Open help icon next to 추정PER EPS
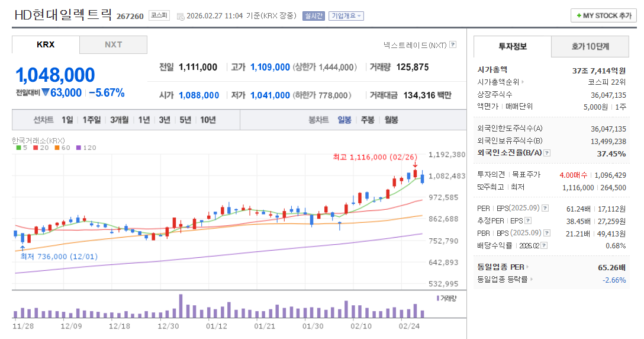 click(x=528, y=220)
